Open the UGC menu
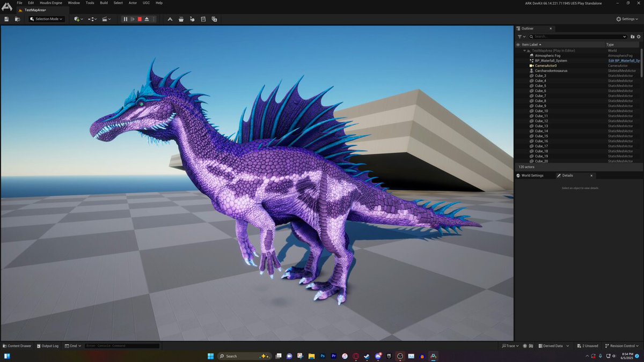The width and height of the screenshot is (644, 362). point(146,3)
